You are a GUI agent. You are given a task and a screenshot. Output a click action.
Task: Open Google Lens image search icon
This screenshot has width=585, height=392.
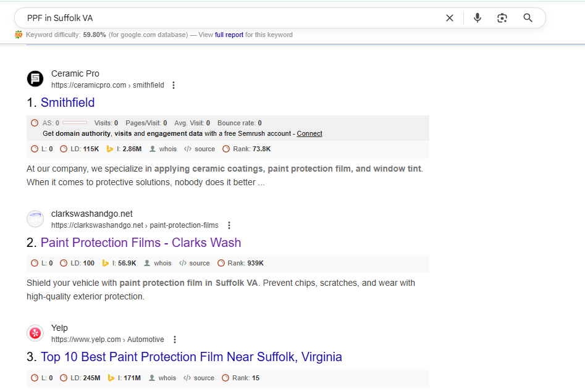pos(502,18)
